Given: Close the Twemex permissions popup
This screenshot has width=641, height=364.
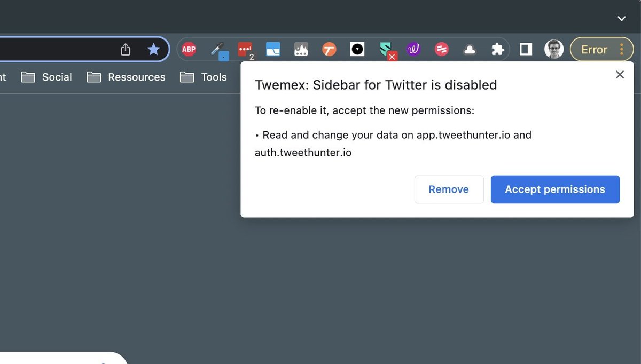Looking at the screenshot, I should pos(620,75).
